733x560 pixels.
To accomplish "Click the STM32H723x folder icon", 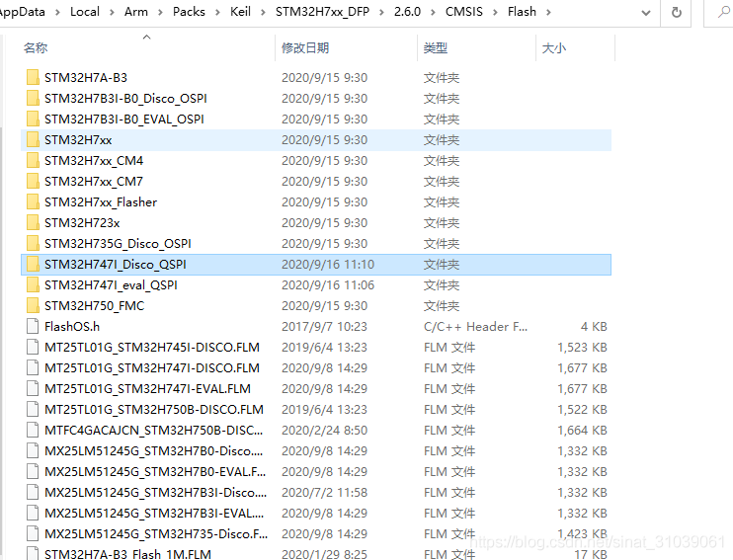I will (x=33, y=222).
